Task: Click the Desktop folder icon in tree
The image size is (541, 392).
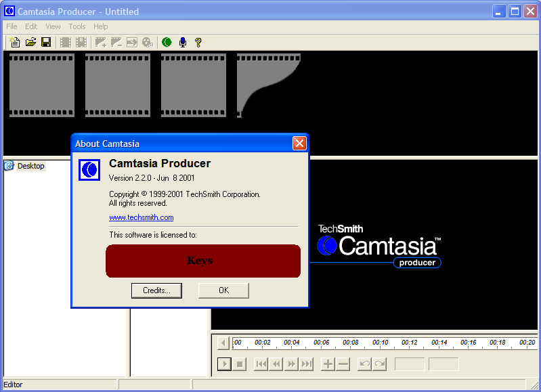Action: tap(9, 166)
